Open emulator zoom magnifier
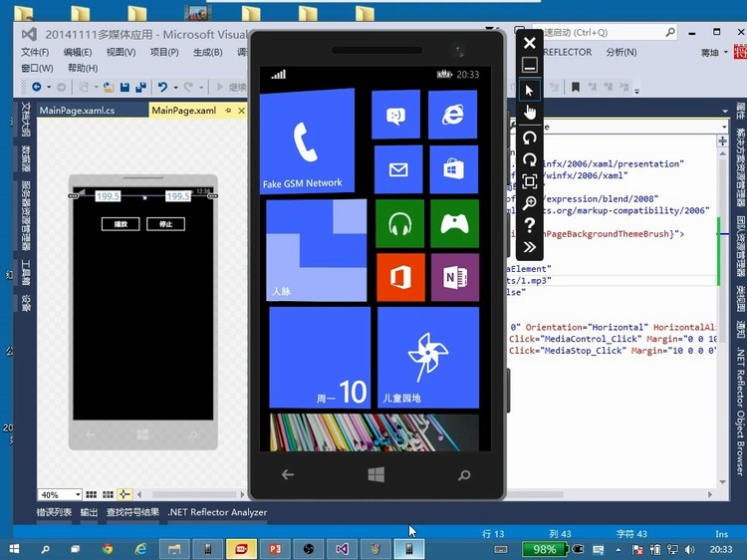 pyautogui.click(x=529, y=203)
